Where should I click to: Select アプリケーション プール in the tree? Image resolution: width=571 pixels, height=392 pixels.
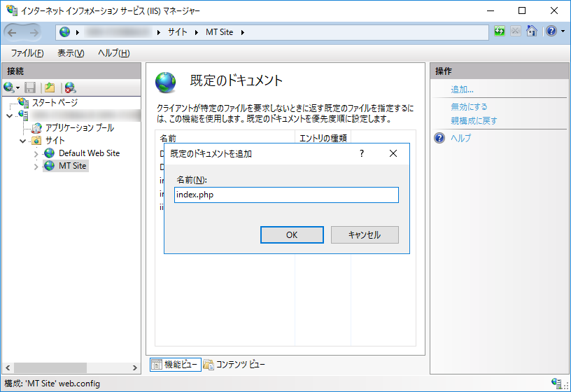coord(79,128)
